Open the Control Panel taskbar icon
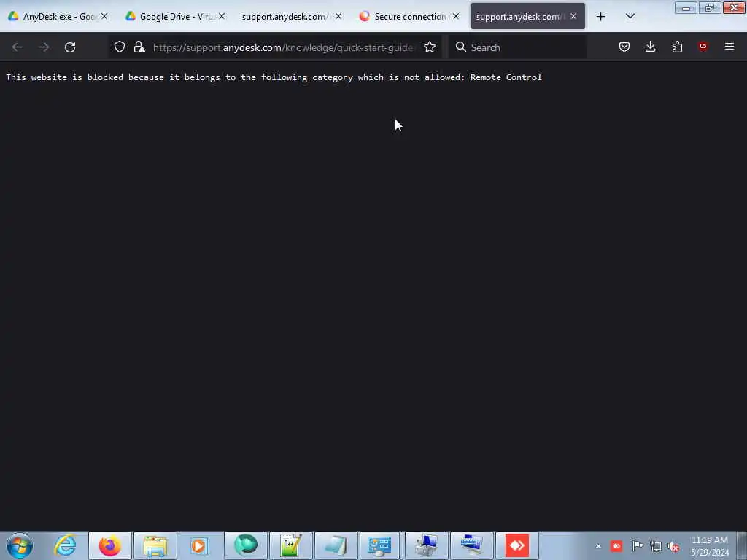The height and width of the screenshot is (560, 747). (381, 545)
